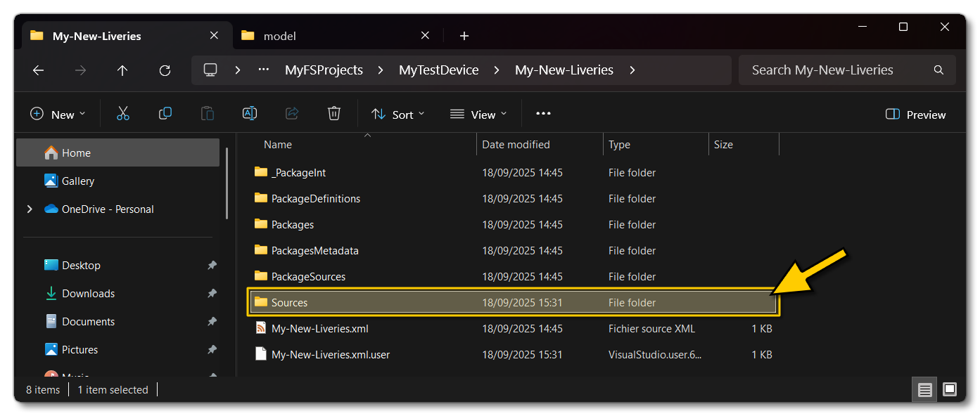Open the See more toolbar menu

542,113
